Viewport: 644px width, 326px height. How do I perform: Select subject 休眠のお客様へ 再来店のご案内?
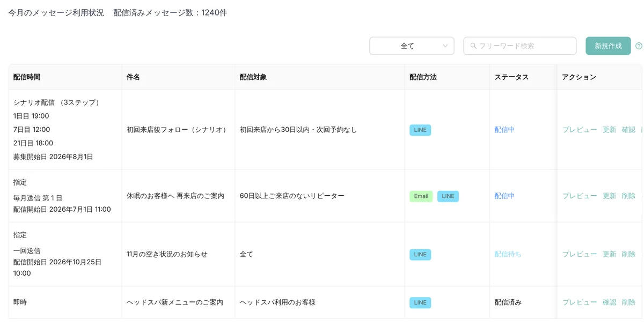pyautogui.click(x=175, y=196)
